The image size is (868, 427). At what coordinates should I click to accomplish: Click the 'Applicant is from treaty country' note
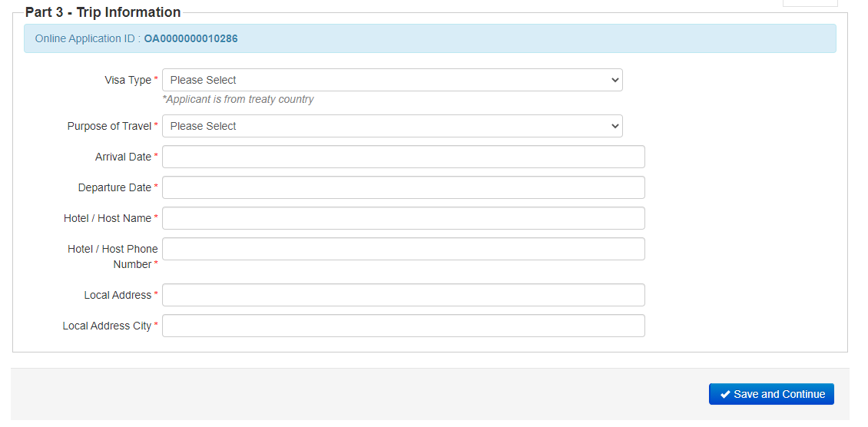(x=238, y=100)
